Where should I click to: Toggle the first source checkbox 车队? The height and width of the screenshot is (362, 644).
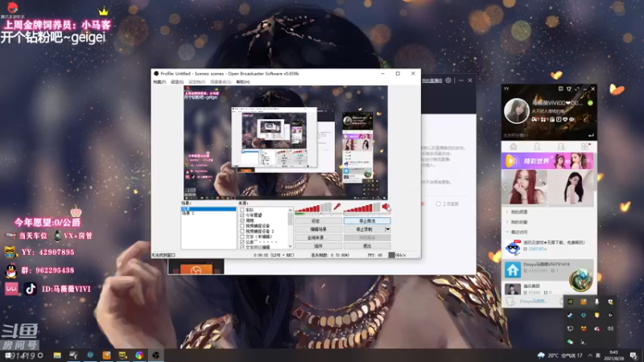(242, 210)
